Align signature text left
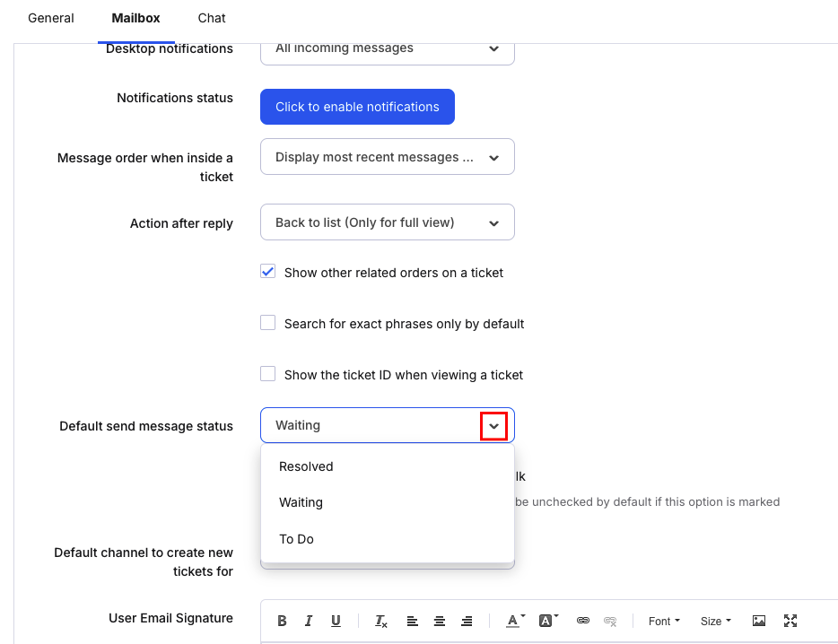 coord(412,621)
